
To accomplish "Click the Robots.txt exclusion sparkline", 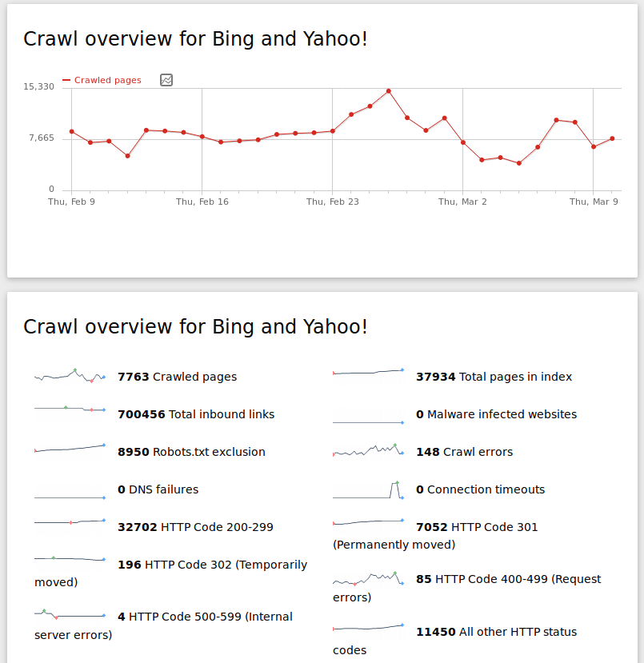I will click(x=68, y=449).
